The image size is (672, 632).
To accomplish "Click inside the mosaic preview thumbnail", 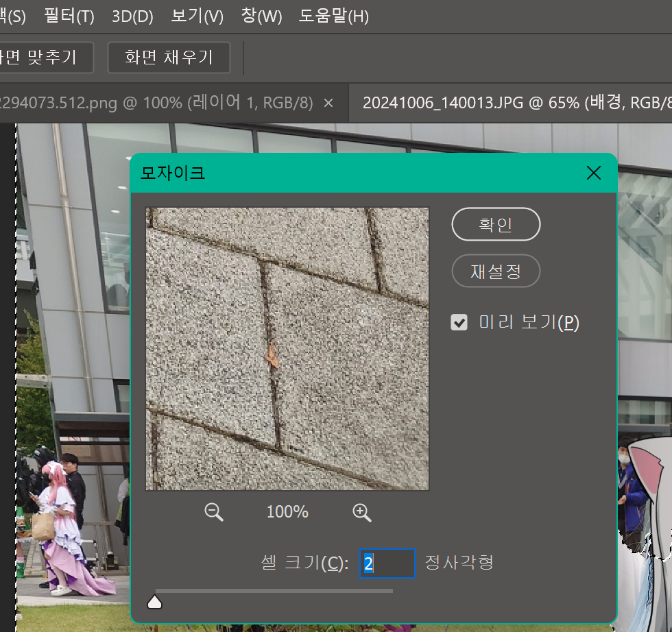I will 287,348.
